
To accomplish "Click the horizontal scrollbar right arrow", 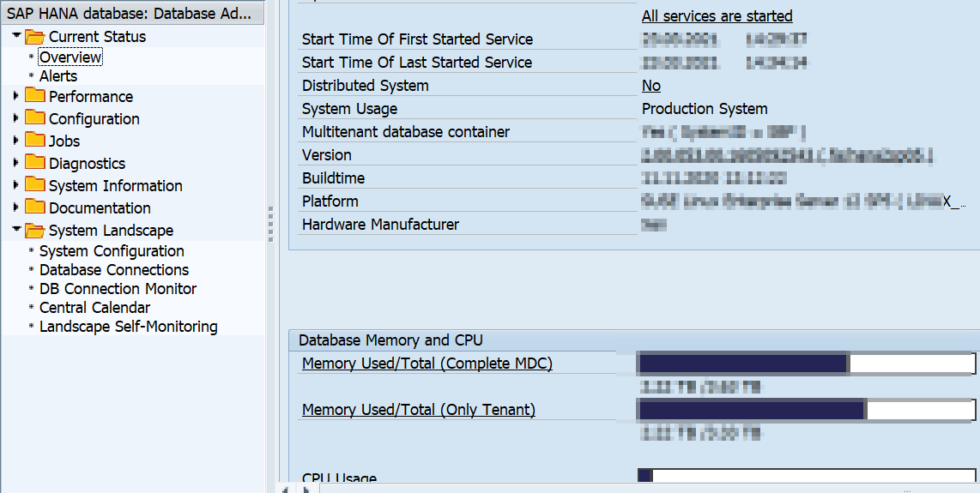I will pyautogui.click(x=305, y=489).
